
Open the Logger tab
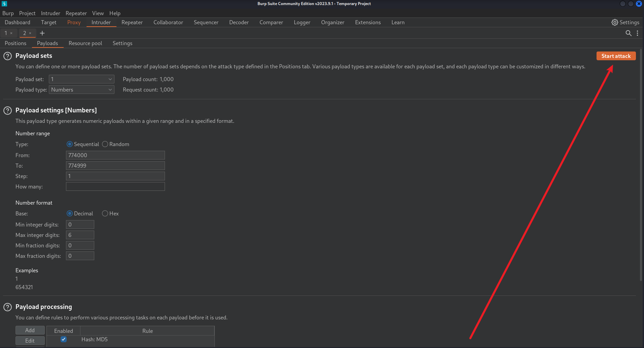pyautogui.click(x=302, y=22)
